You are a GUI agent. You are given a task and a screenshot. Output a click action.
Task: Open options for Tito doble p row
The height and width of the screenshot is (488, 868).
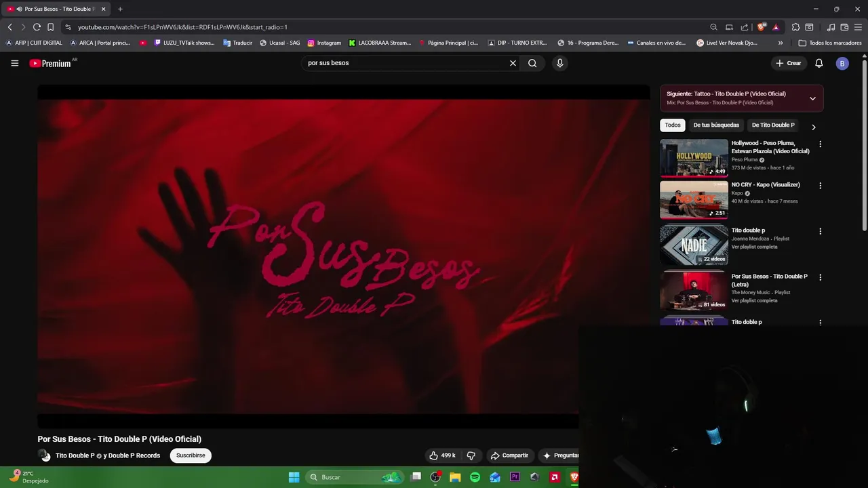820,323
